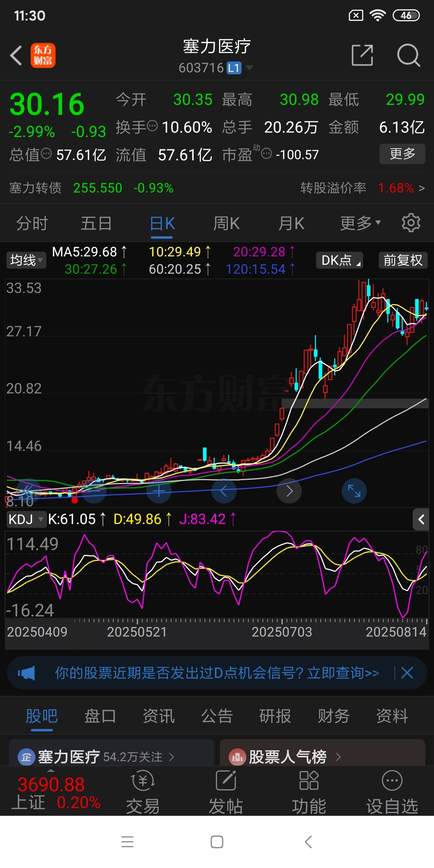
Task: Tap Android home square button
Action: [x=217, y=841]
